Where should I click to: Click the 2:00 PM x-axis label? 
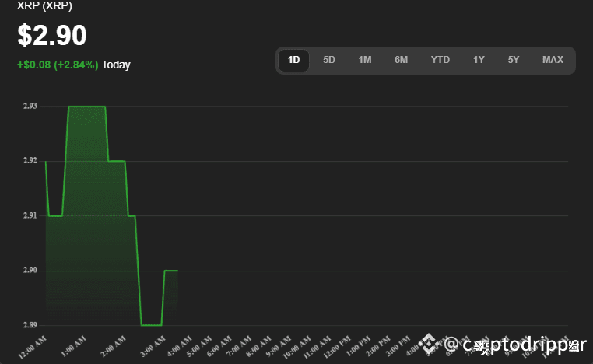(379, 346)
